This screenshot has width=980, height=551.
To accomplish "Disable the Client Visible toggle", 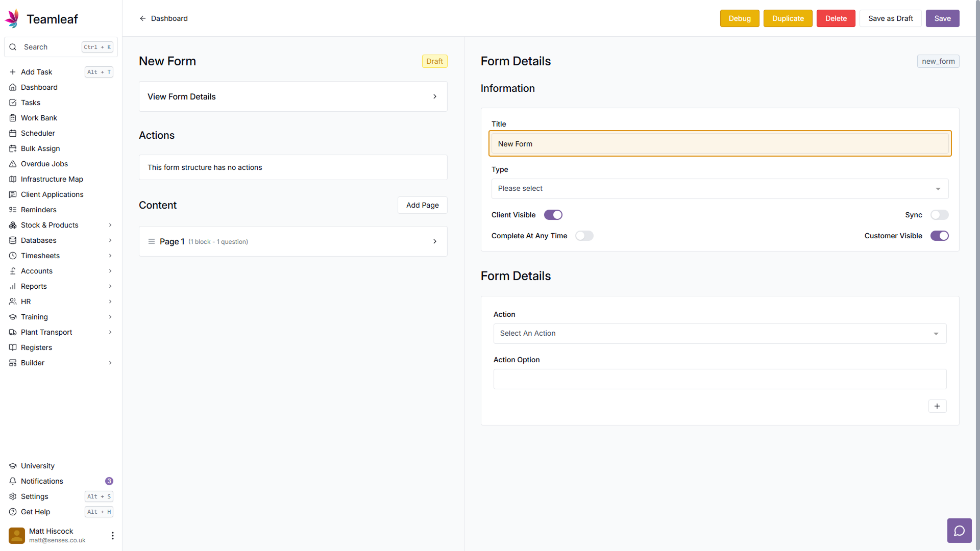I will [x=553, y=215].
